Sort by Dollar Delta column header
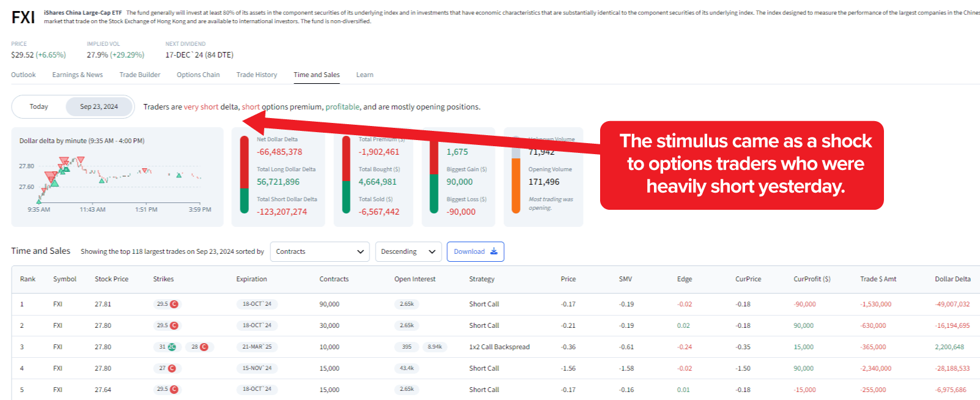This screenshot has width=980, height=400. click(x=952, y=279)
